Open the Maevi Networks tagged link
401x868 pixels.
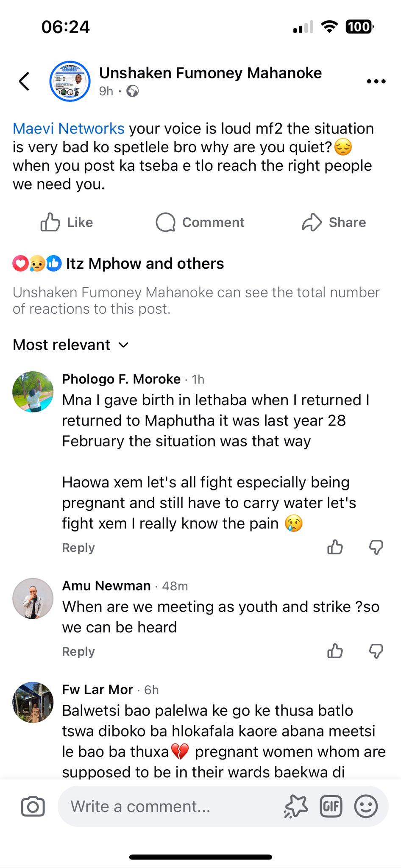pos(69,128)
